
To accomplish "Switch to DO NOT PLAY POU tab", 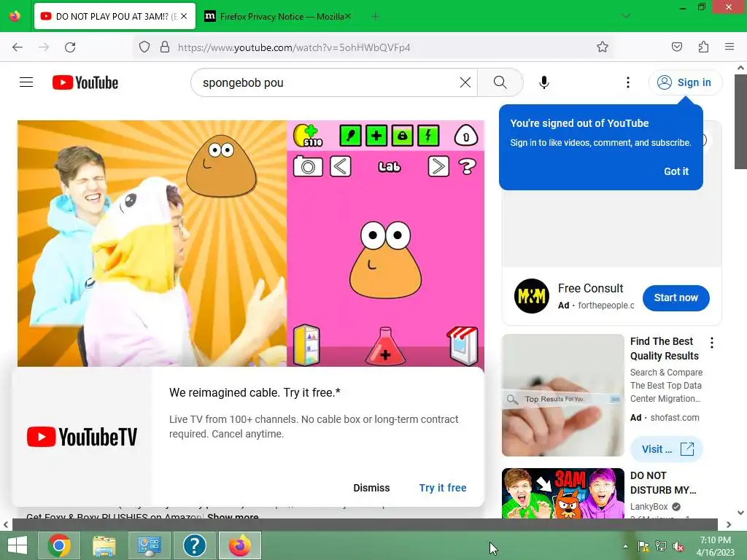I will (x=115, y=16).
